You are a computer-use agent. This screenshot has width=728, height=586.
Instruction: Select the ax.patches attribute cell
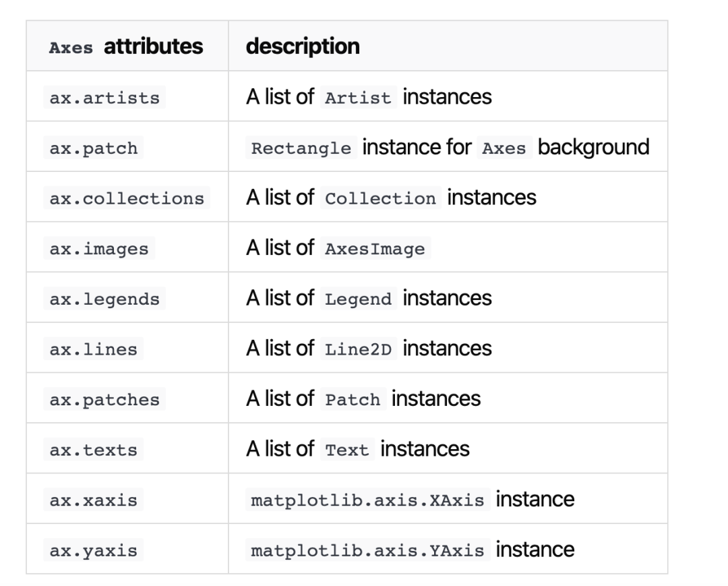point(104,400)
